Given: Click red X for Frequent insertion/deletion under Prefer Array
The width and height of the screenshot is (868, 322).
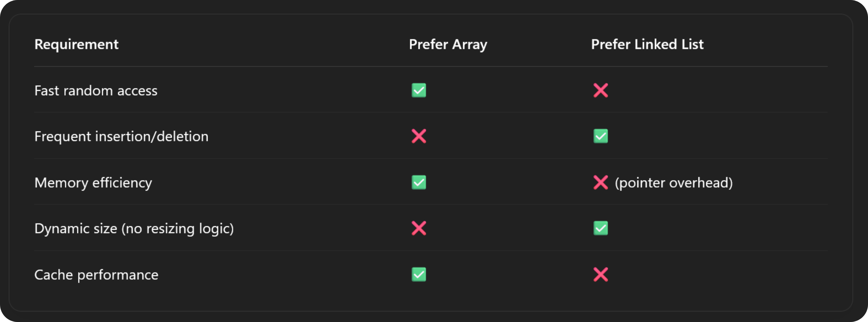Looking at the screenshot, I should (x=419, y=136).
